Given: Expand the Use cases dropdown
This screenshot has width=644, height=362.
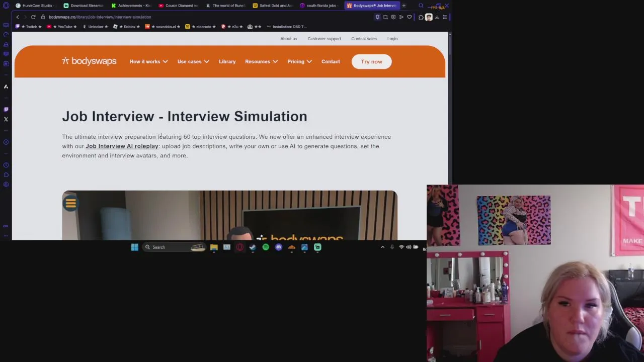Looking at the screenshot, I should pos(193,61).
